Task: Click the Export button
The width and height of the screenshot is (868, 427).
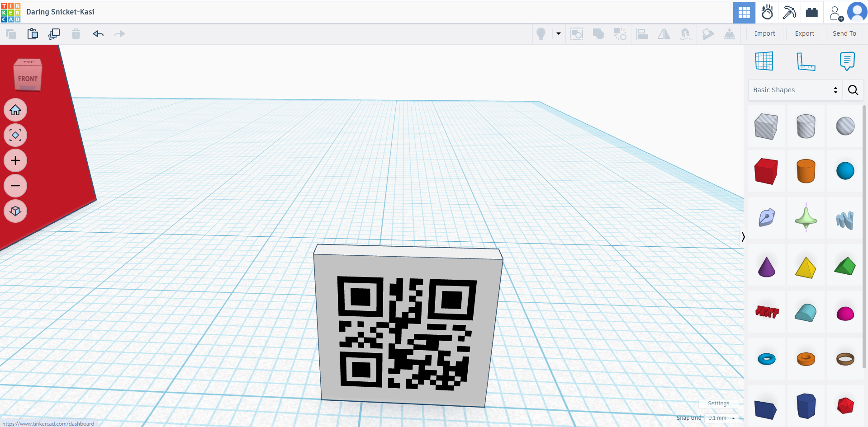Action: (x=805, y=33)
